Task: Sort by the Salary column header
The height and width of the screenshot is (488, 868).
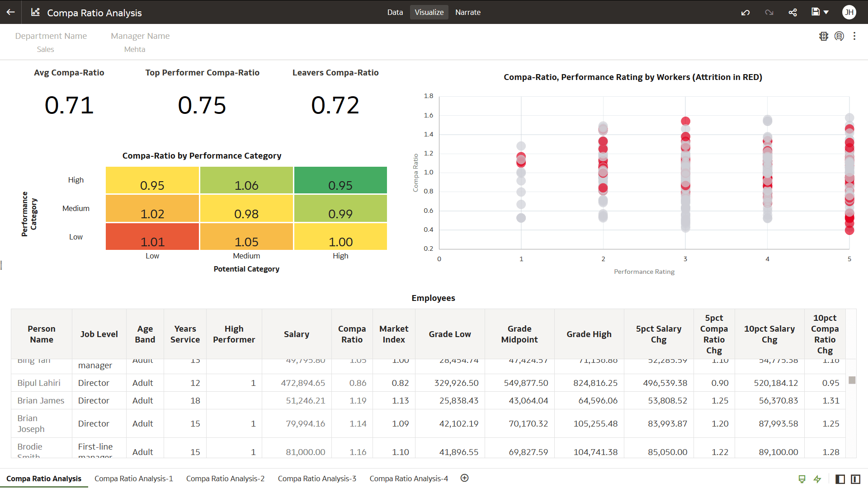Action: point(296,334)
